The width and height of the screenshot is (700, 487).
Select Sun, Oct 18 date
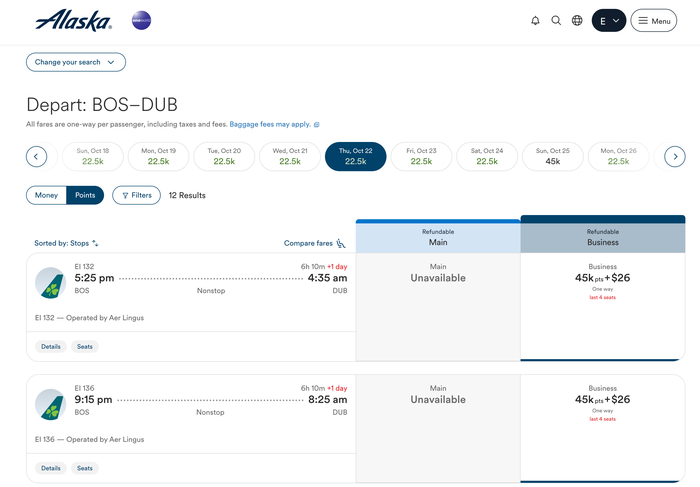(x=93, y=157)
